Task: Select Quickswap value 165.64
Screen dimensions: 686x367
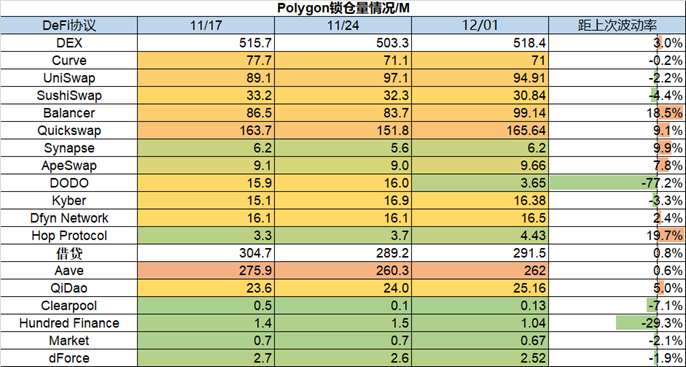Action: [x=480, y=130]
